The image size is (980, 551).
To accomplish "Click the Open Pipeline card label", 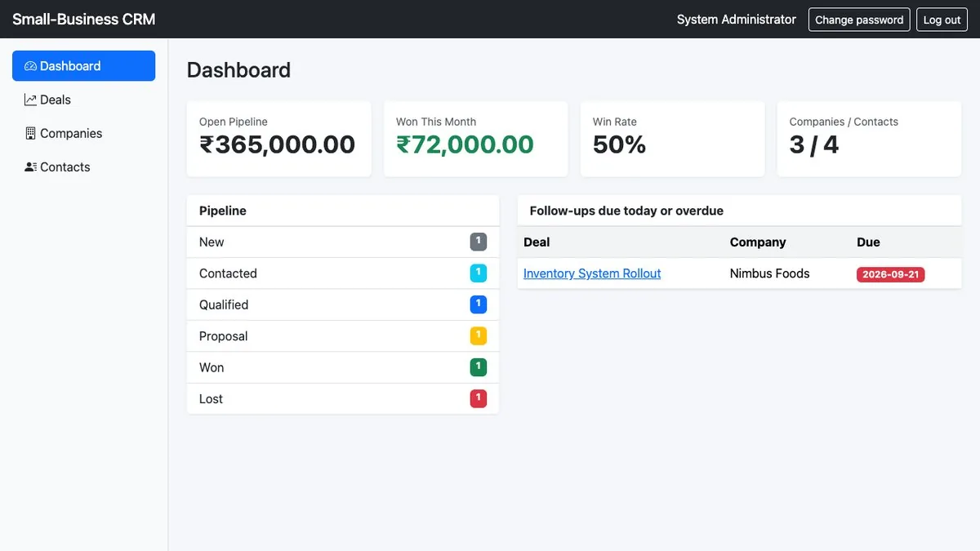I will (234, 122).
